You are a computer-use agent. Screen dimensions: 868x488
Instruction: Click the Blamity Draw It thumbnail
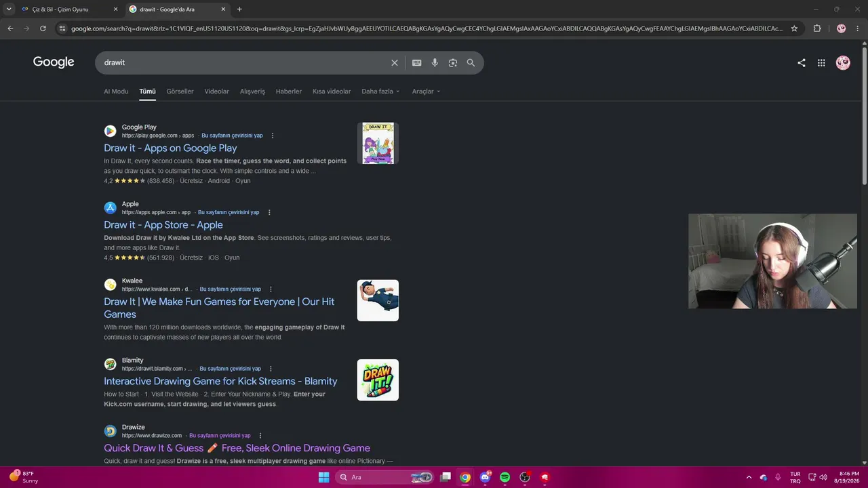378,380
